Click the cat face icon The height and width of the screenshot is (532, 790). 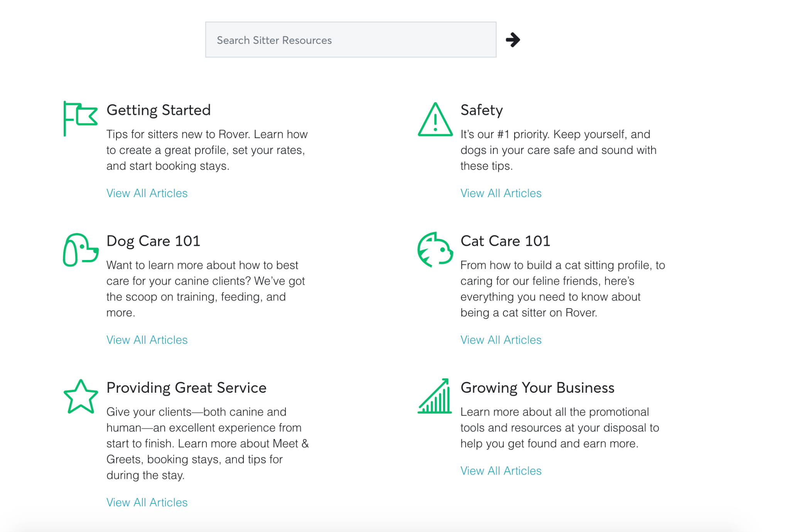click(x=435, y=250)
